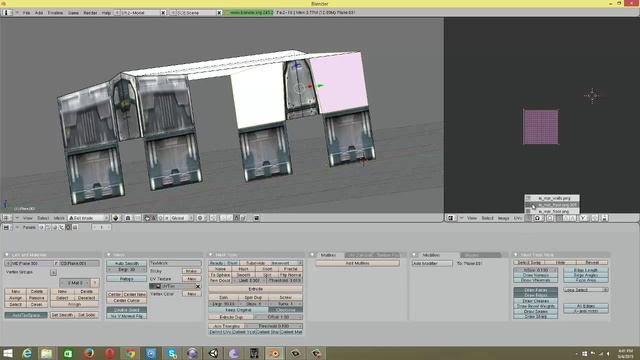
Task: Switch to the Modifiers tab
Action: (431, 255)
